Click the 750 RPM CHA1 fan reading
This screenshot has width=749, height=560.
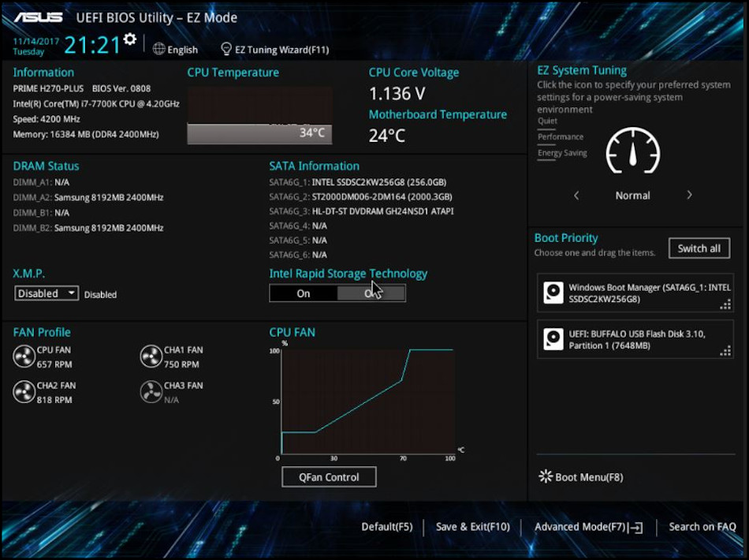tap(181, 364)
